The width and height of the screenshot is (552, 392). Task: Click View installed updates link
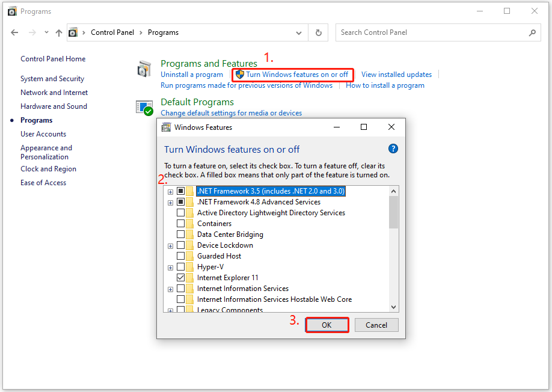tap(396, 75)
